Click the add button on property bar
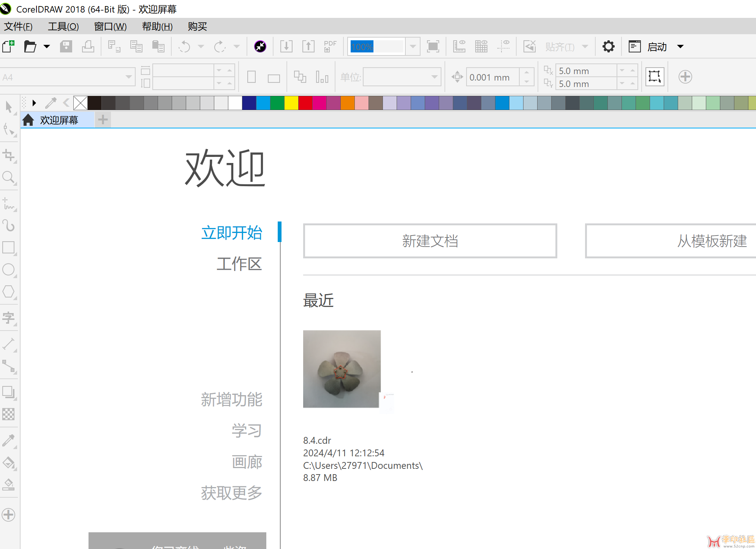The width and height of the screenshot is (756, 549). [685, 77]
